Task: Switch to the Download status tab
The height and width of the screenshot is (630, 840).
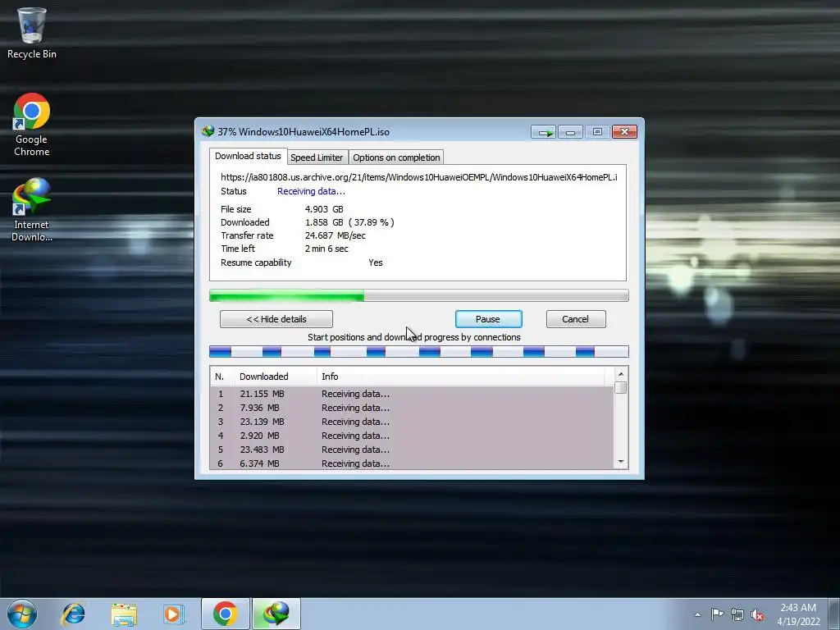Action: tap(248, 156)
